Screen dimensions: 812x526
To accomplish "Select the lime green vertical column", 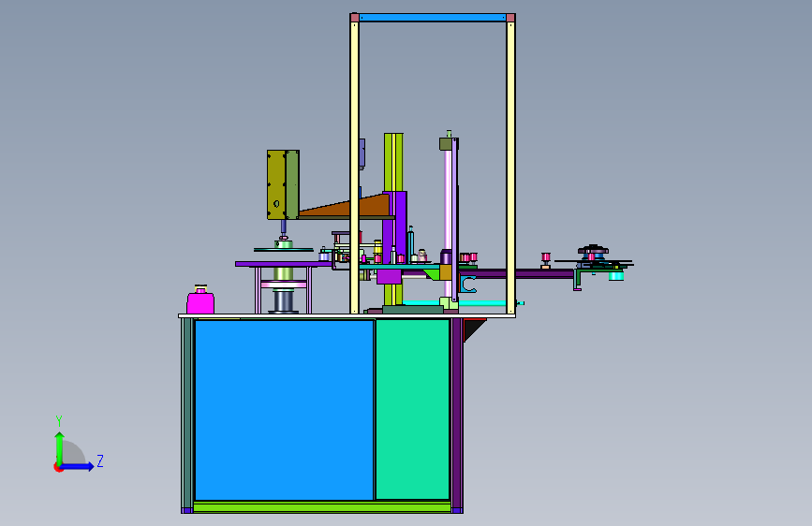I will (x=393, y=218).
